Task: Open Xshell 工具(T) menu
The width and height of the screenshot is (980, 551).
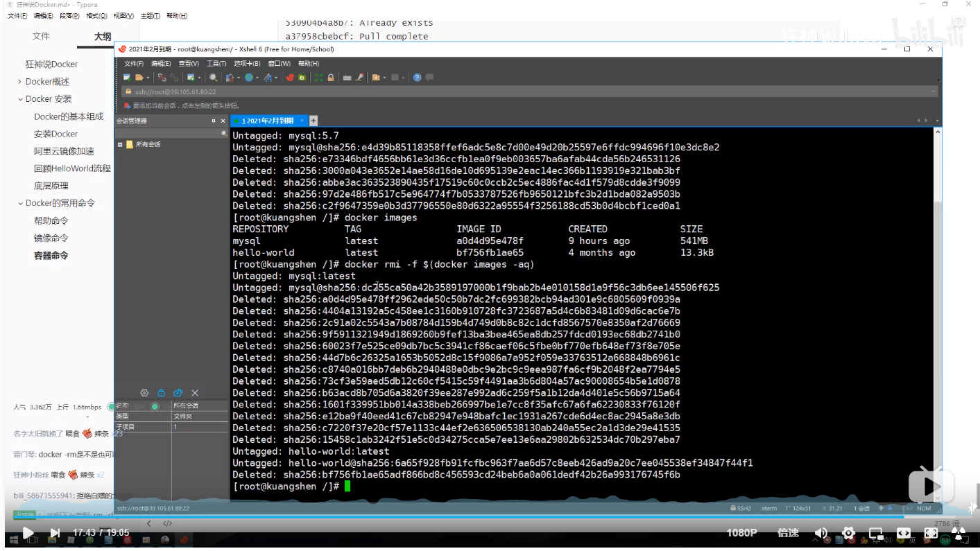Action: [216, 63]
